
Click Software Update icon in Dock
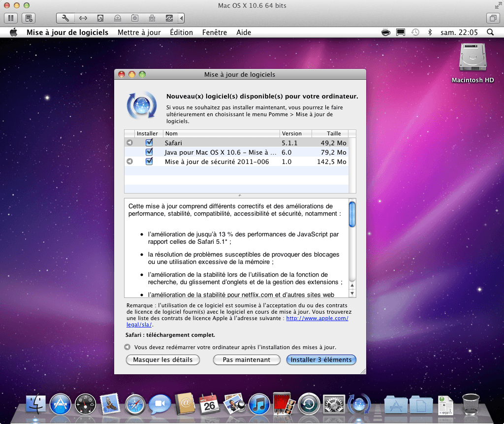pyautogui.click(x=359, y=404)
